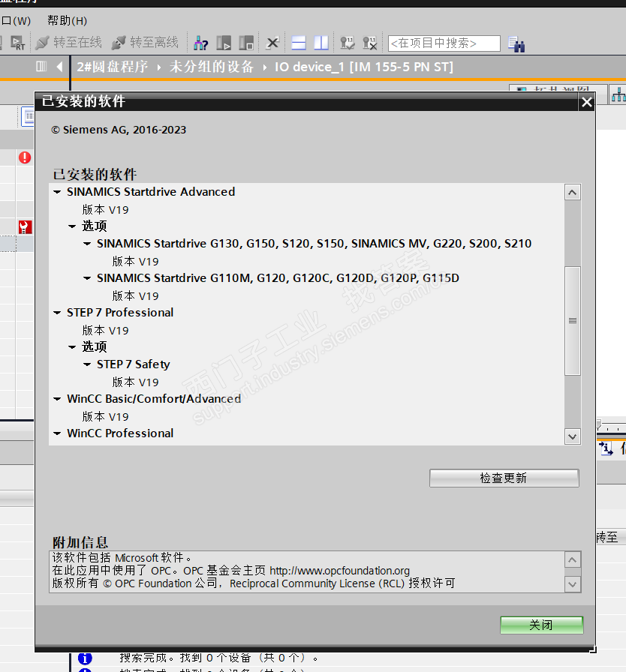The image size is (626, 672).
Task: Collapse the SINAMICS Startdrive G110M, G120 node
Action: (87, 278)
